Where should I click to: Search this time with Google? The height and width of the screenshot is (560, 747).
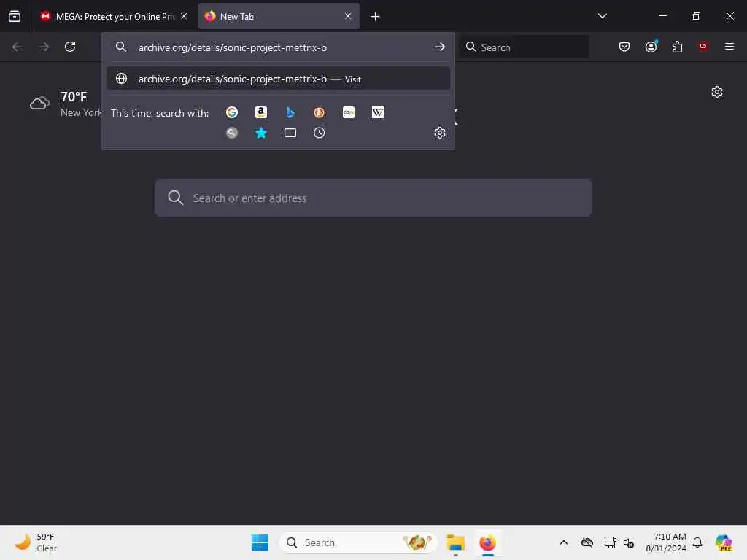coord(232,112)
